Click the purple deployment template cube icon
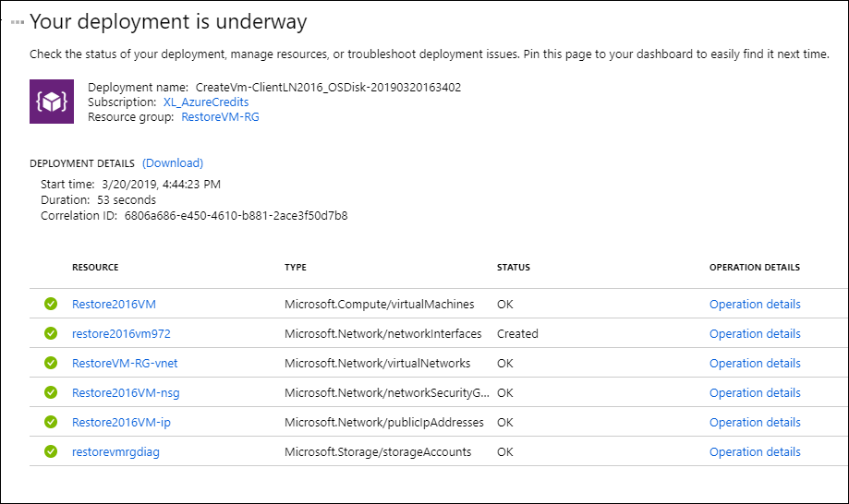 pos(52,102)
